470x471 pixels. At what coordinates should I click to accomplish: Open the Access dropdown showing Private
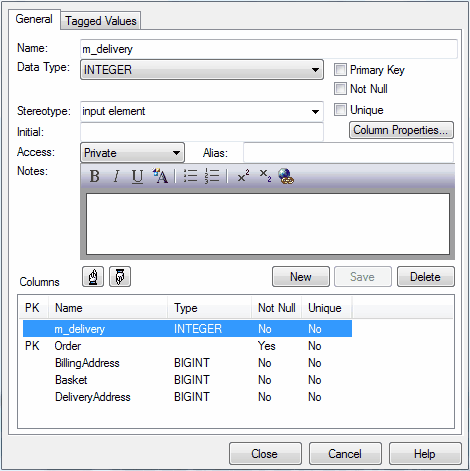click(132, 153)
